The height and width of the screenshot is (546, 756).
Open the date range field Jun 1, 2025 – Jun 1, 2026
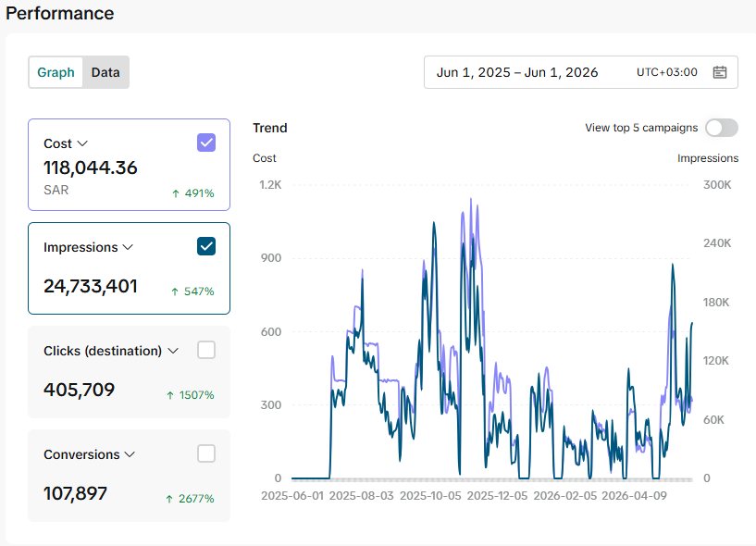[580, 72]
